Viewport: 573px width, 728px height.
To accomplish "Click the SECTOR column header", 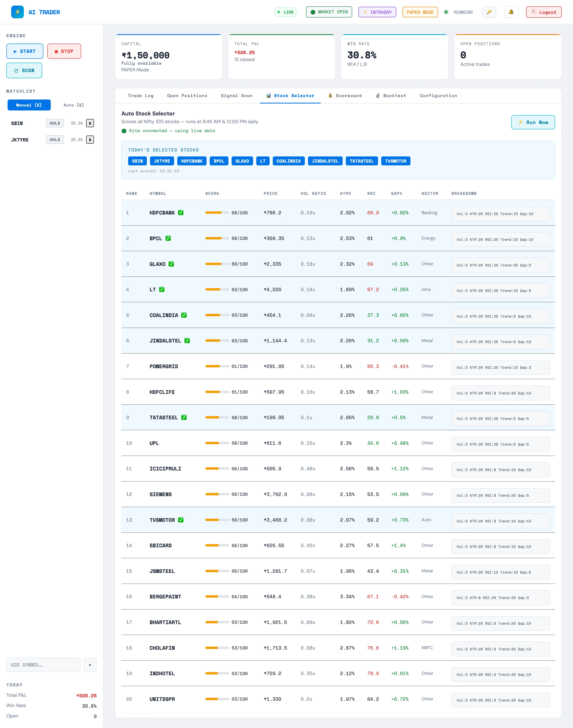I will click(x=430, y=194).
